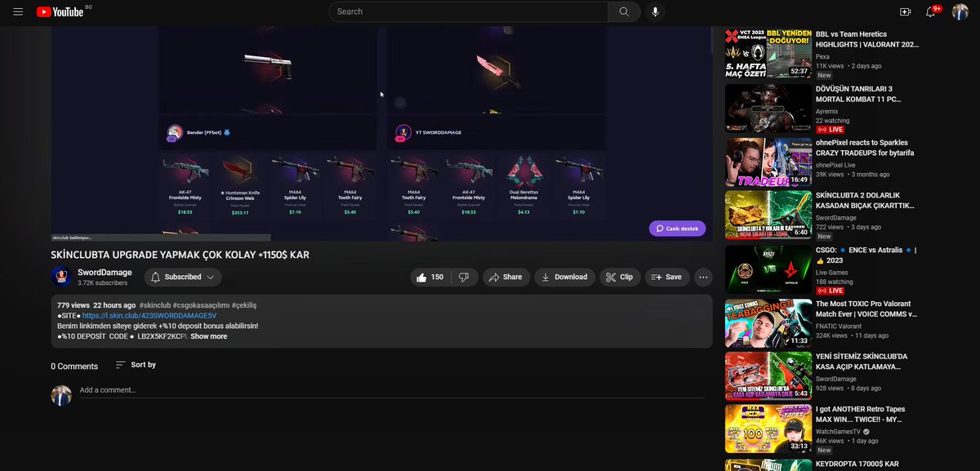Open KEYDROPTA 17000$ KAR video title
The height and width of the screenshot is (471, 980).
point(857,464)
